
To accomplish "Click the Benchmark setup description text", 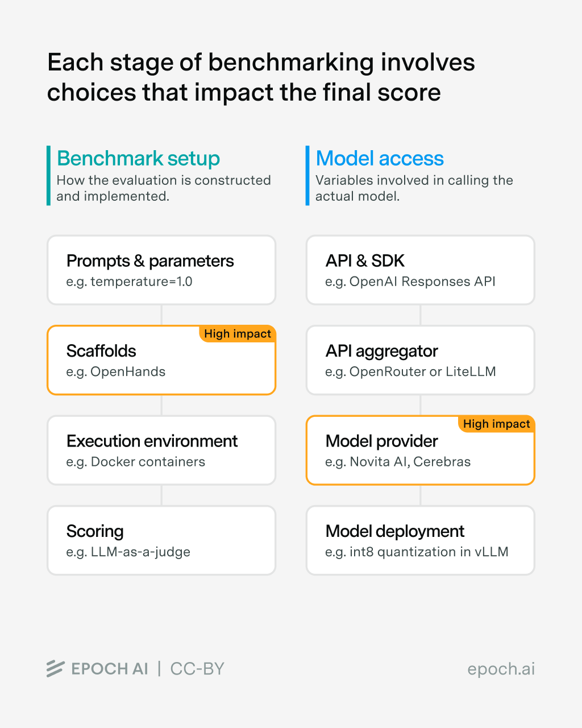I will (x=164, y=188).
